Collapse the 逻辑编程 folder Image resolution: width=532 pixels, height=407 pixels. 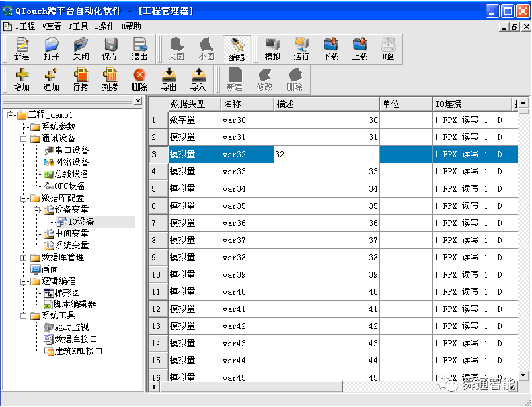pos(23,281)
